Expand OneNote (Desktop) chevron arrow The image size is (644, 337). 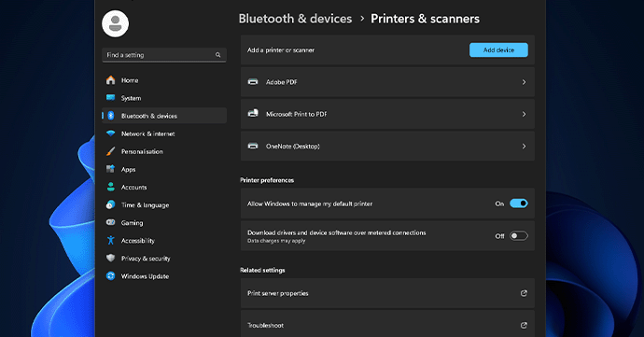(525, 147)
